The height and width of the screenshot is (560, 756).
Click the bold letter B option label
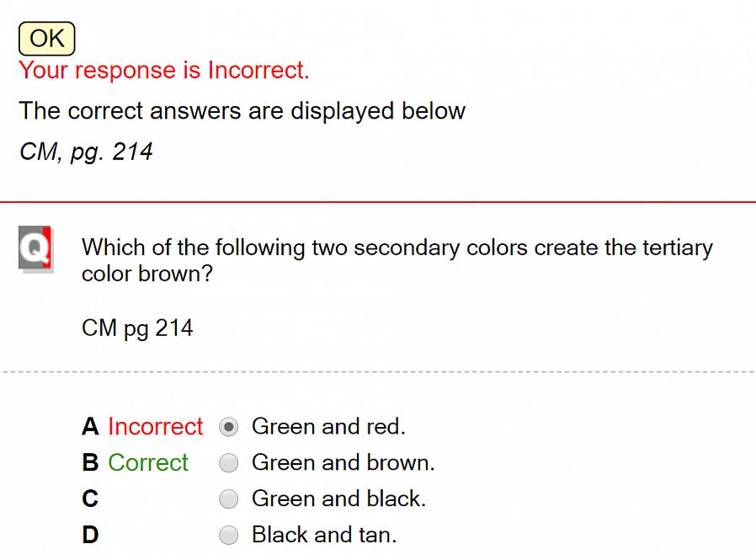pos(90,463)
